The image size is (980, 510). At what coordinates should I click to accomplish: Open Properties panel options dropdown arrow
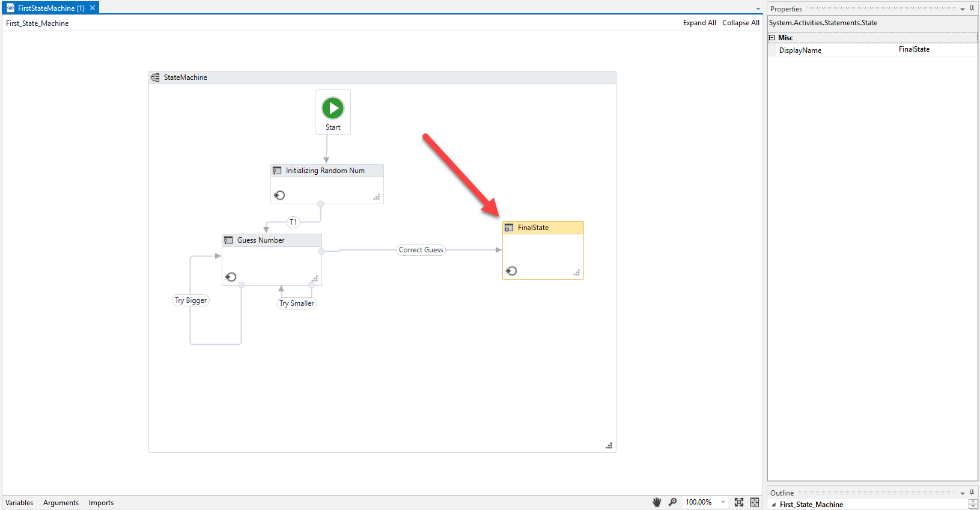pos(963,9)
